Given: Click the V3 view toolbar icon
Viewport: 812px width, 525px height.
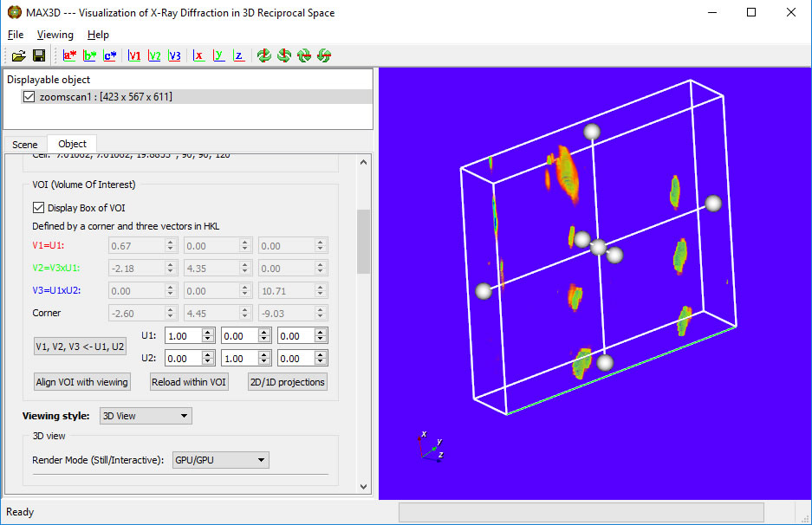Looking at the screenshot, I should pos(174,55).
